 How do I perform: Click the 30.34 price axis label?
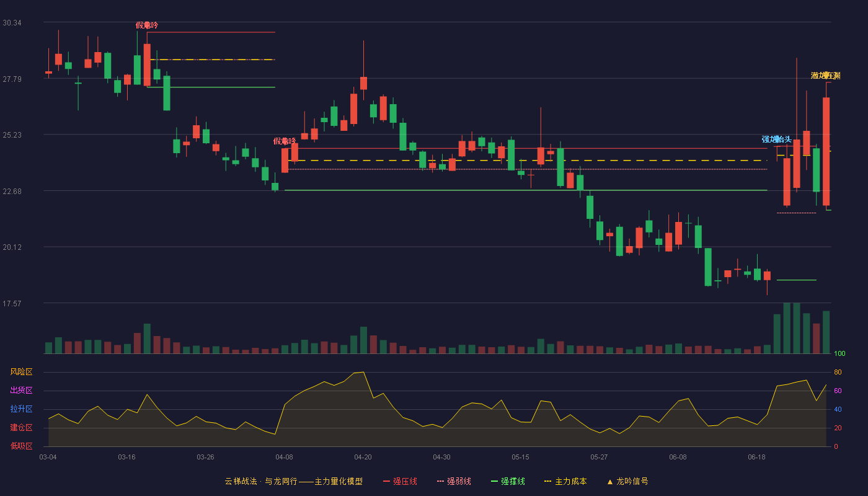pos(12,23)
